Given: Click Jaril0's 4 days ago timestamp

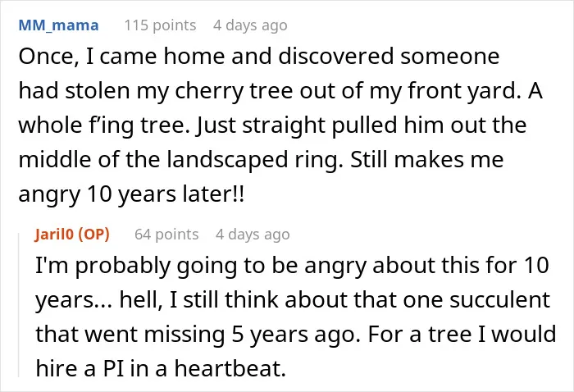Looking at the screenshot, I should tap(253, 235).
